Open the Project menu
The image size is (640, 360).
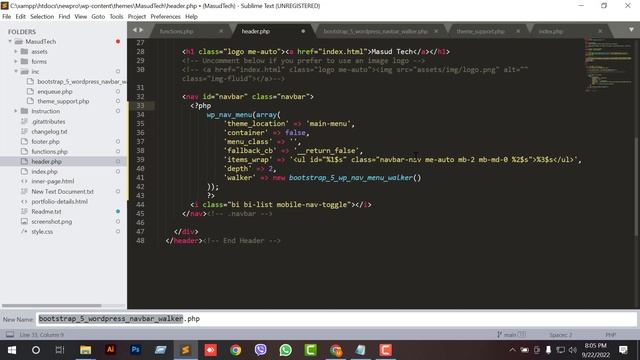[137, 17]
